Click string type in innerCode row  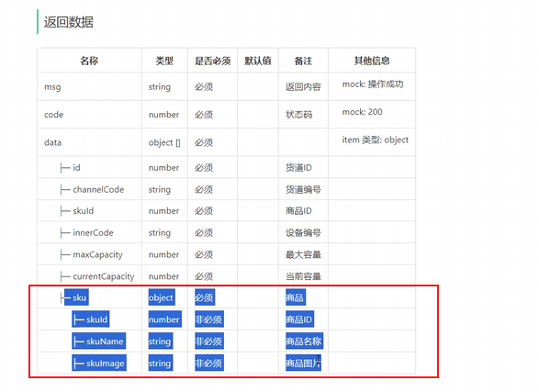(x=160, y=232)
